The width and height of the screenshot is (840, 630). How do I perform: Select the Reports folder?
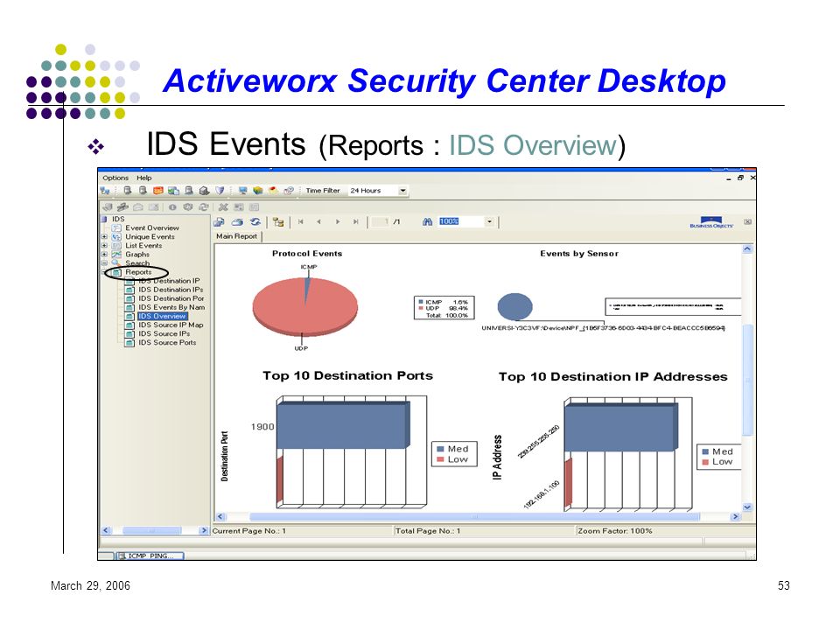(138, 272)
